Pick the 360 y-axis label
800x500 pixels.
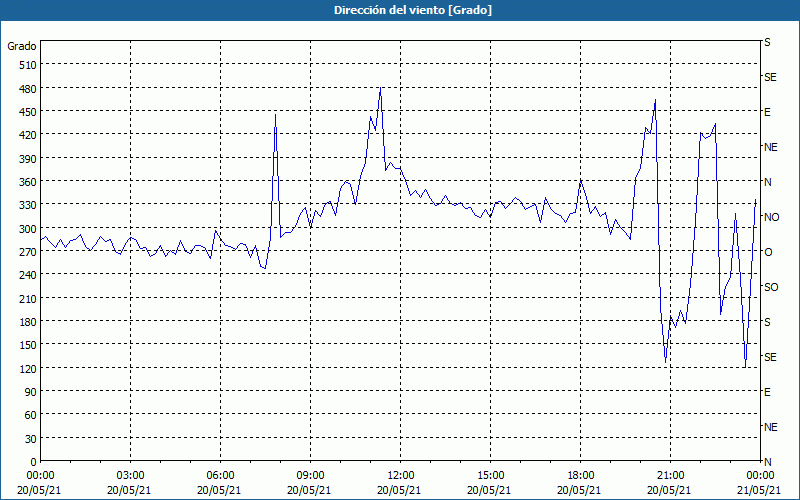tap(28, 182)
